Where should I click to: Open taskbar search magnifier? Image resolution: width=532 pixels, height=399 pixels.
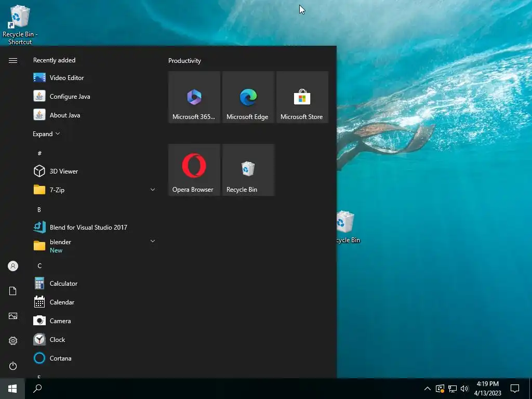[x=37, y=389]
